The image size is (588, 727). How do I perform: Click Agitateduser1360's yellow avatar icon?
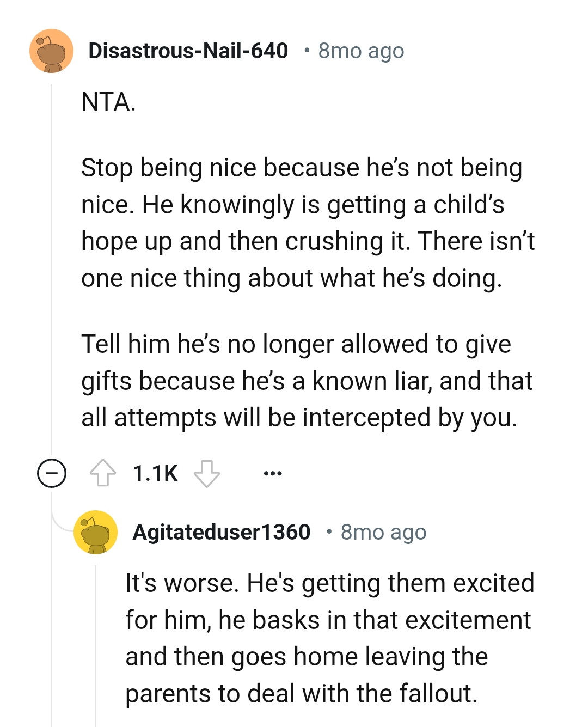[96, 532]
